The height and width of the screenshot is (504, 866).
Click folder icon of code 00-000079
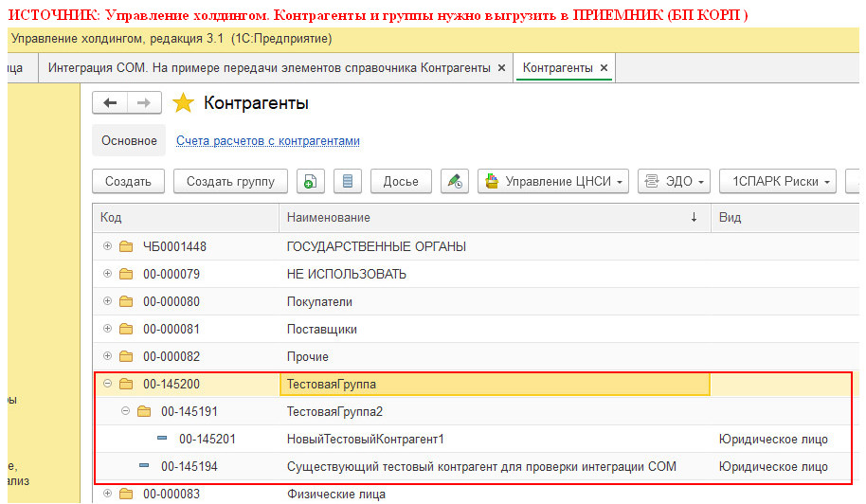click(126, 274)
